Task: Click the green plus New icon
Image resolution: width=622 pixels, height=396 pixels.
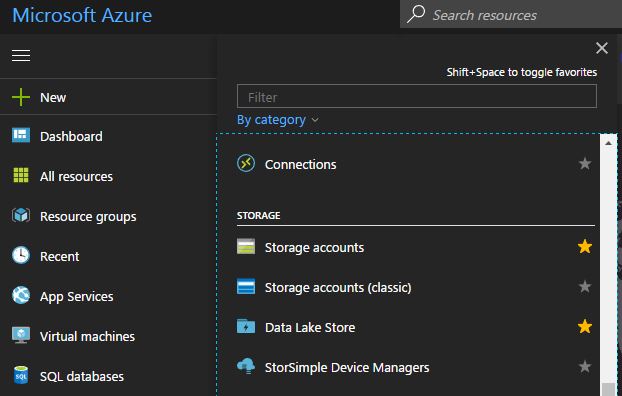Action: (21, 97)
